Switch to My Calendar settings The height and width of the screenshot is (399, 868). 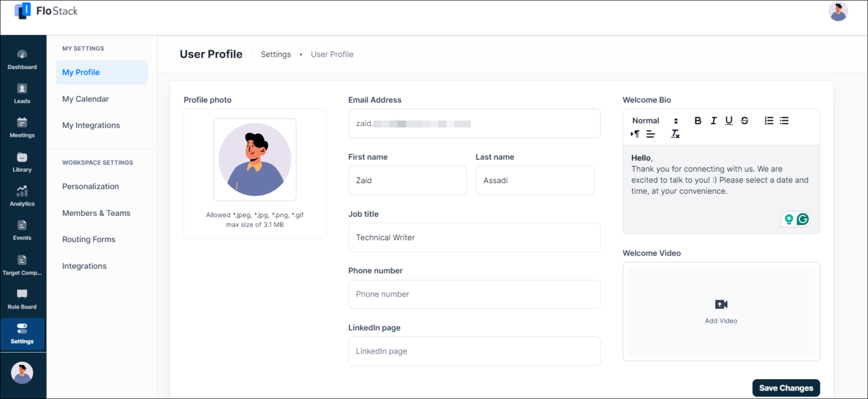pos(85,98)
